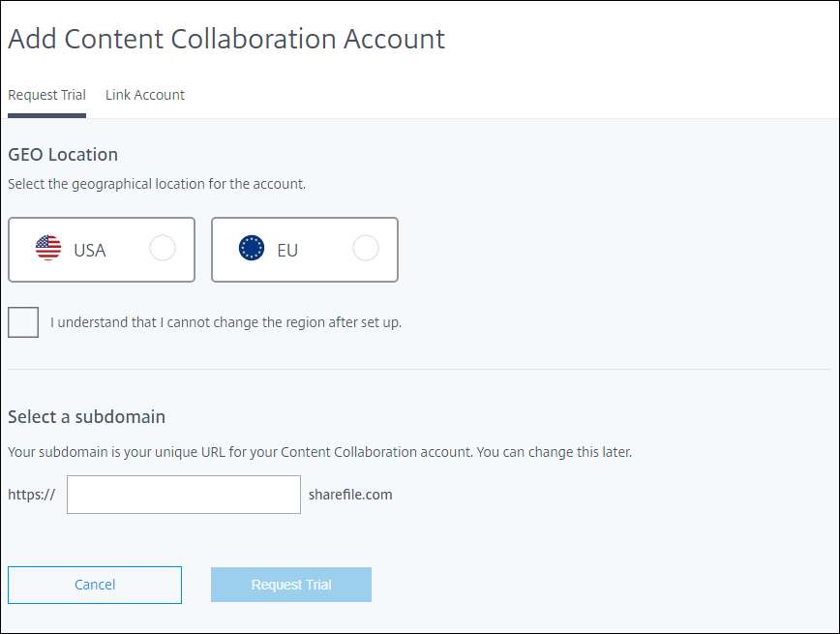Switch to the Link Account tab
This screenshot has height=634, width=840.
coord(145,95)
